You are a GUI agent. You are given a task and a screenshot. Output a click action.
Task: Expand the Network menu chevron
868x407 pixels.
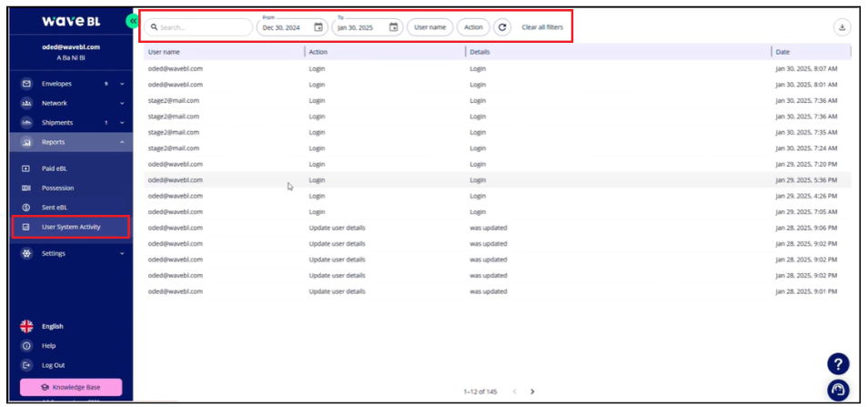[122, 104]
